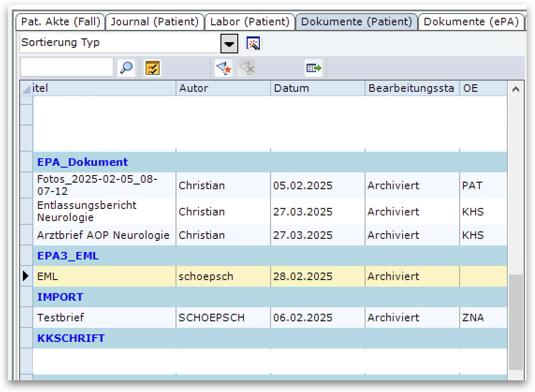The image size is (535, 392).
Task: Go to the Pat. Akte (Fall) tab
Action: pyautogui.click(x=61, y=22)
